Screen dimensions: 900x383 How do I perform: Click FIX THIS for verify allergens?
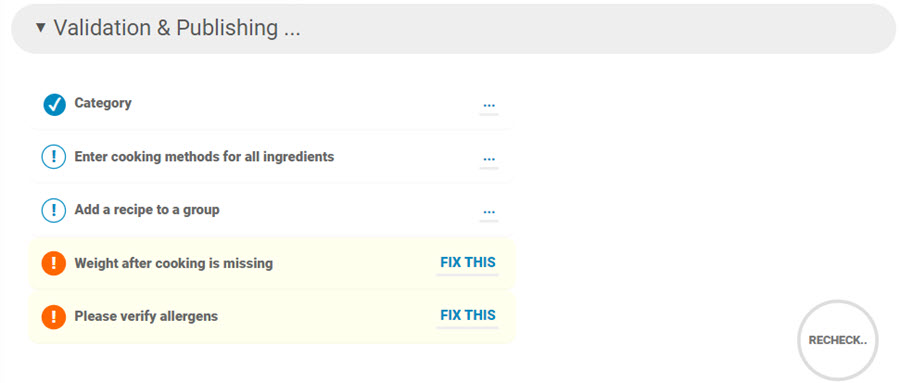[468, 316]
